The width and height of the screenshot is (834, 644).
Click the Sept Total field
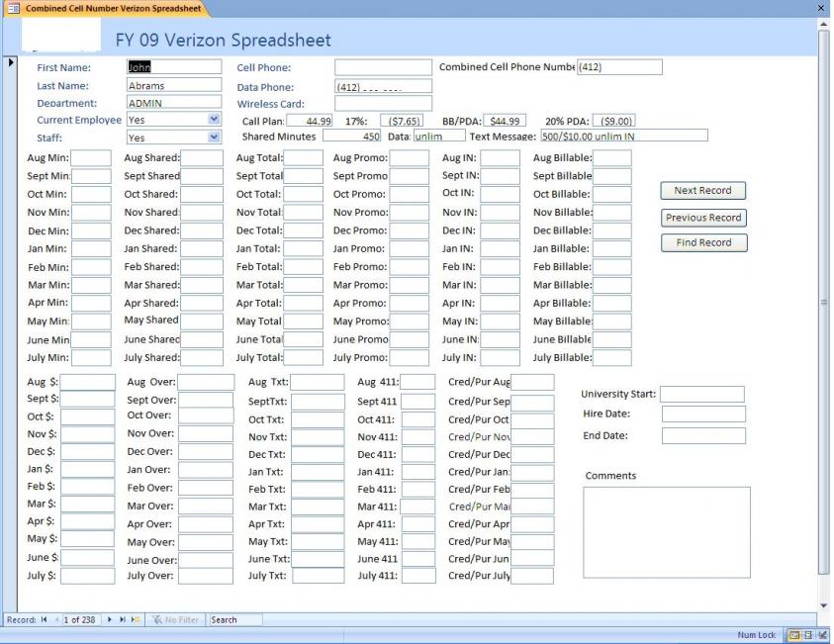pyautogui.click(x=303, y=176)
